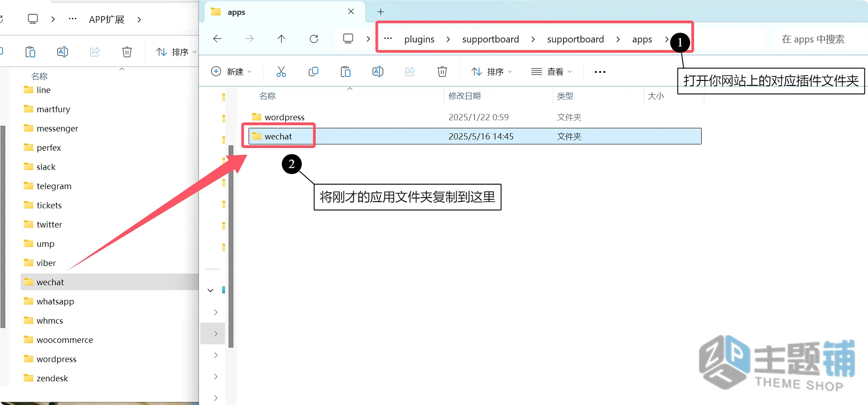868x405 pixels.
Task: Click the 在 apps 中搜索 search box
Action: point(818,39)
